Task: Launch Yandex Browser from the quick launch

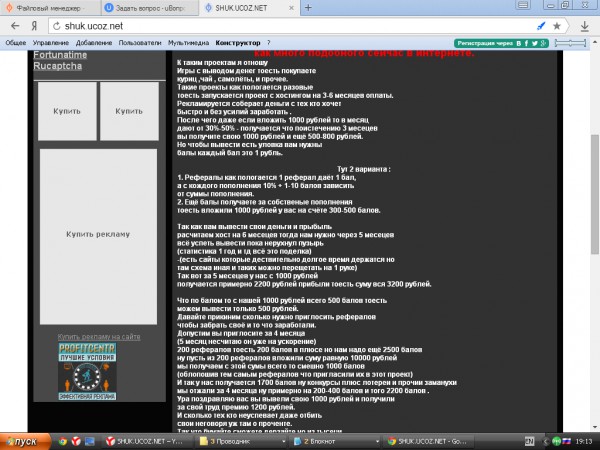Action: point(76,442)
